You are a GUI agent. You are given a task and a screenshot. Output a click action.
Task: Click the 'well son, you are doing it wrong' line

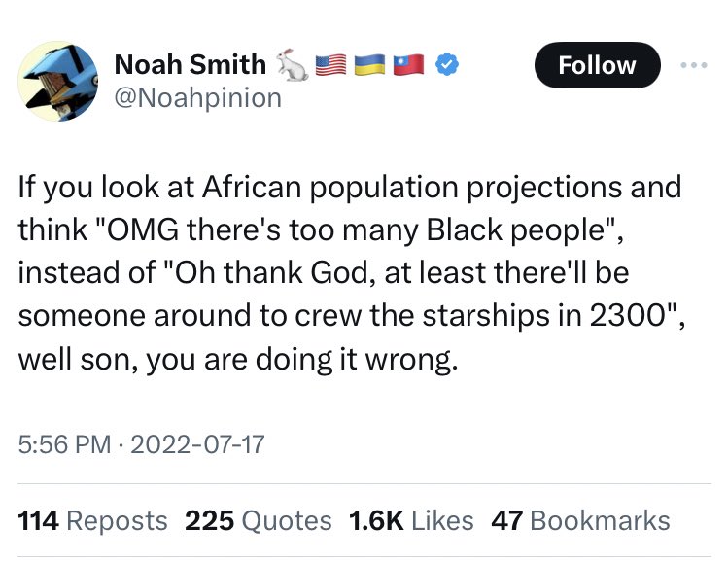(238, 360)
